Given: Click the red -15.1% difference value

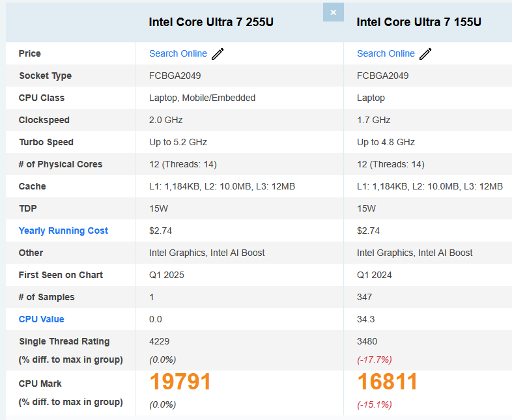Looking at the screenshot, I should coord(375,404).
